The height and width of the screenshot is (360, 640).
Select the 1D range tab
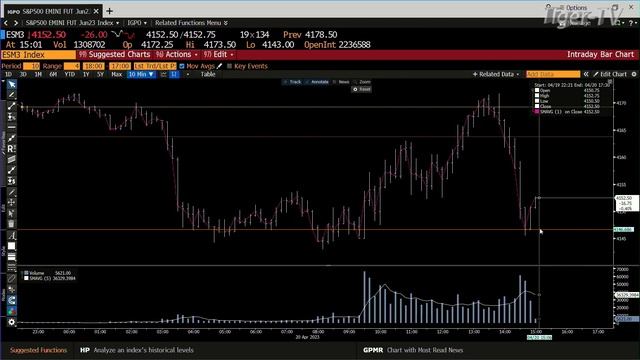click(x=9, y=74)
